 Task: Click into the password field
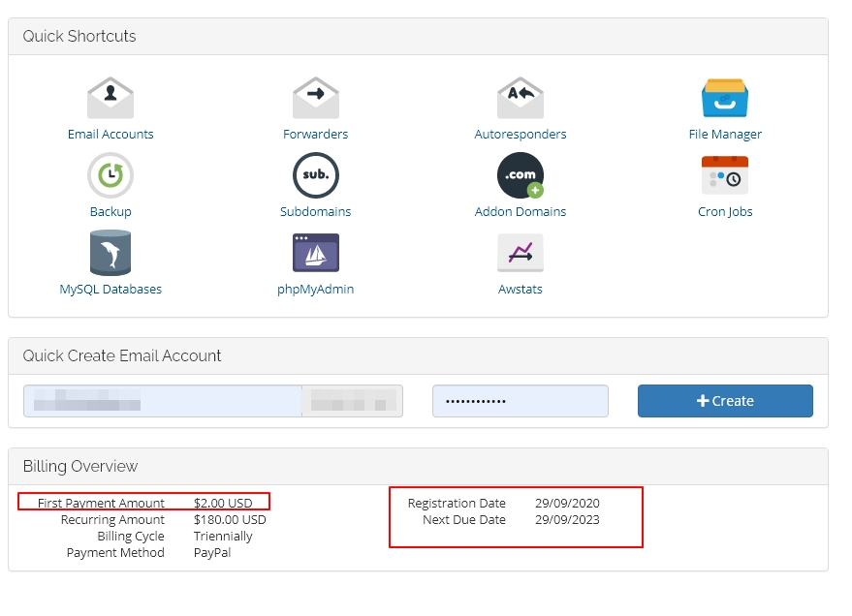520,401
